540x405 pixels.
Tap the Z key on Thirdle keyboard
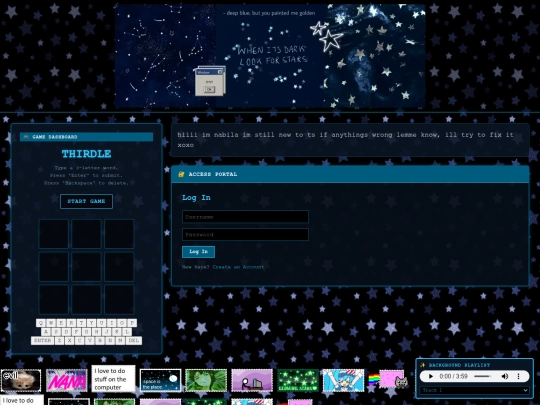(60, 341)
